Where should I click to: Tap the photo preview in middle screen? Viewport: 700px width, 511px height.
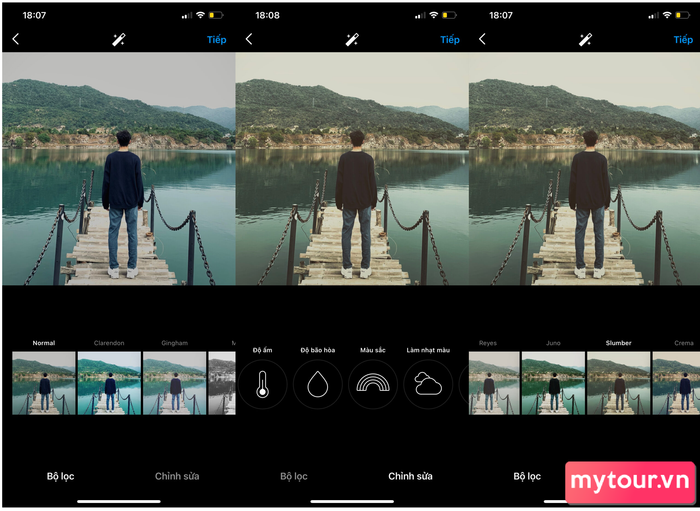point(352,169)
